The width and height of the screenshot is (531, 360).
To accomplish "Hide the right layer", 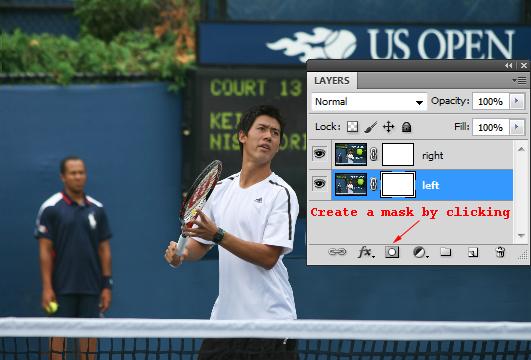I will [x=320, y=154].
